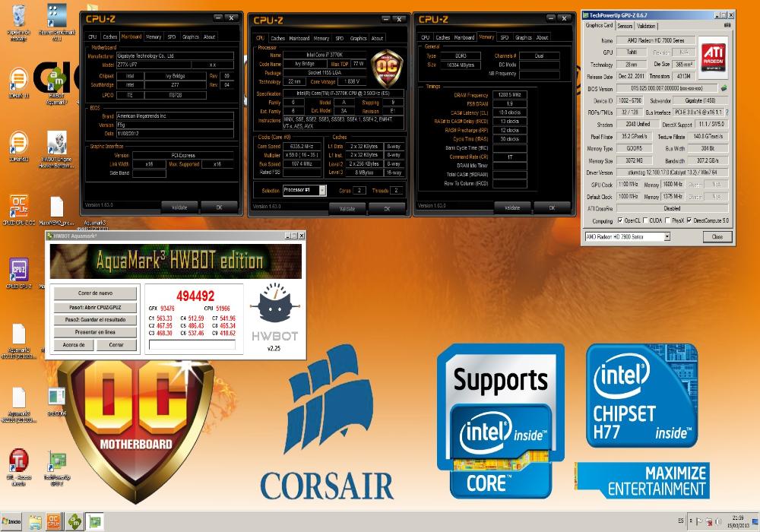Click Validate in Memory CPU-Z window
The height and width of the screenshot is (532, 760).
[x=512, y=207]
